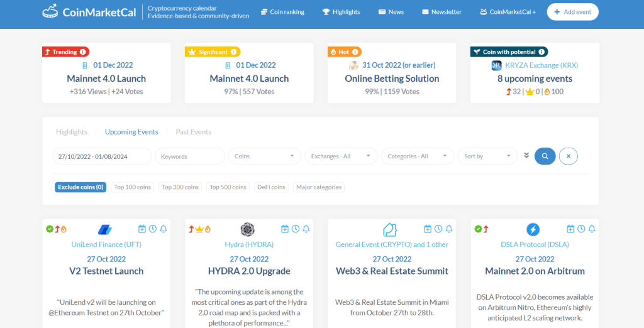This screenshot has height=328, width=644.
Task: Open Newsletter in top navigation
Action: coord(442,12)
